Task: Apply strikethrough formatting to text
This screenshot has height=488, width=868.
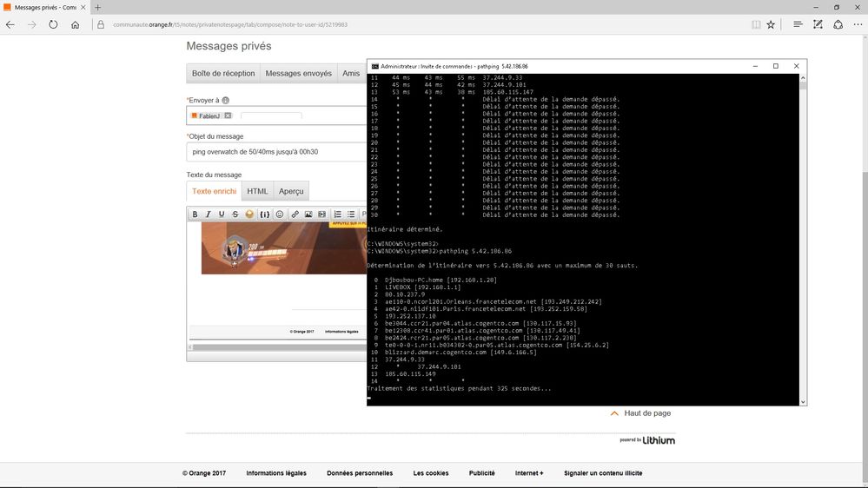Action: (x=235, y=214)
